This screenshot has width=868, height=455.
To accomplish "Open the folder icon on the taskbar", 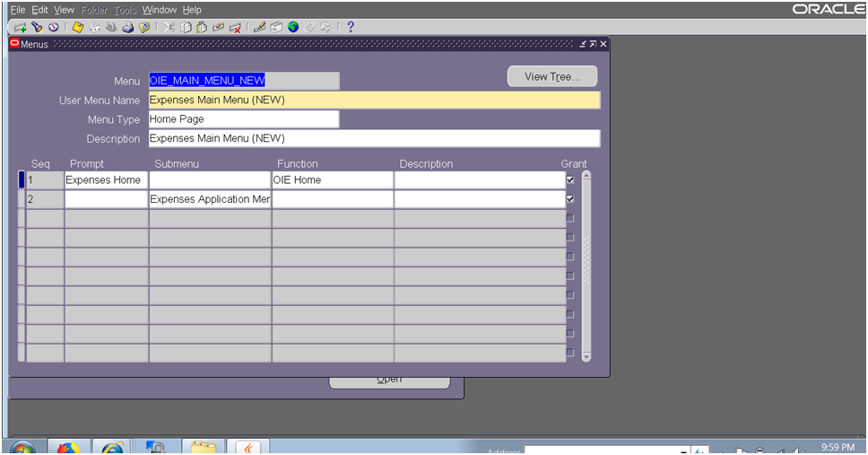I will pos(204,447).
